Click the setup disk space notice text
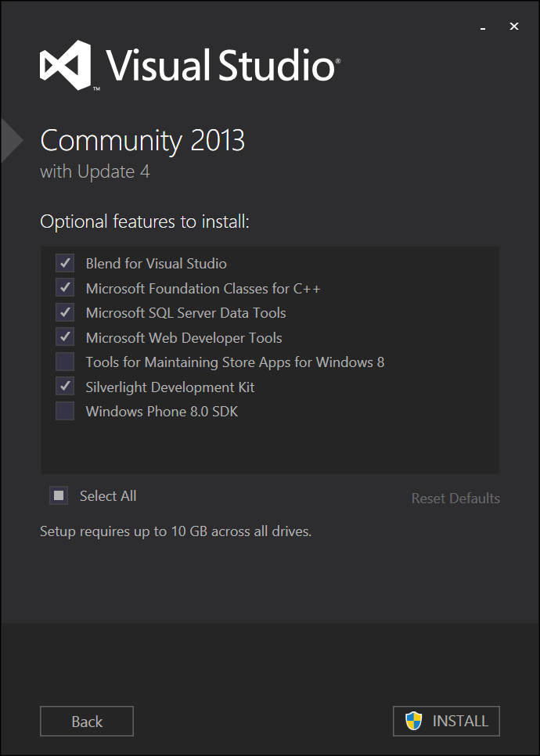Screen dimensions: 540x756 [175, 531]
